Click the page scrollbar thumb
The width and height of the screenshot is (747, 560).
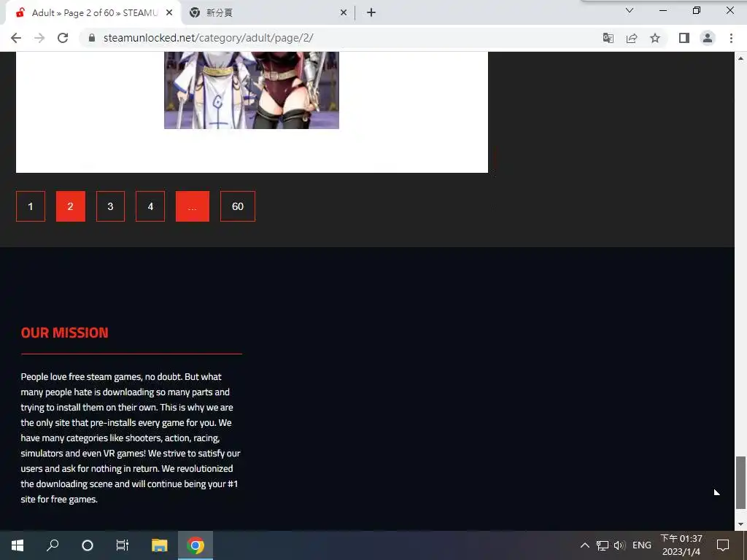[x=740, y=482]
